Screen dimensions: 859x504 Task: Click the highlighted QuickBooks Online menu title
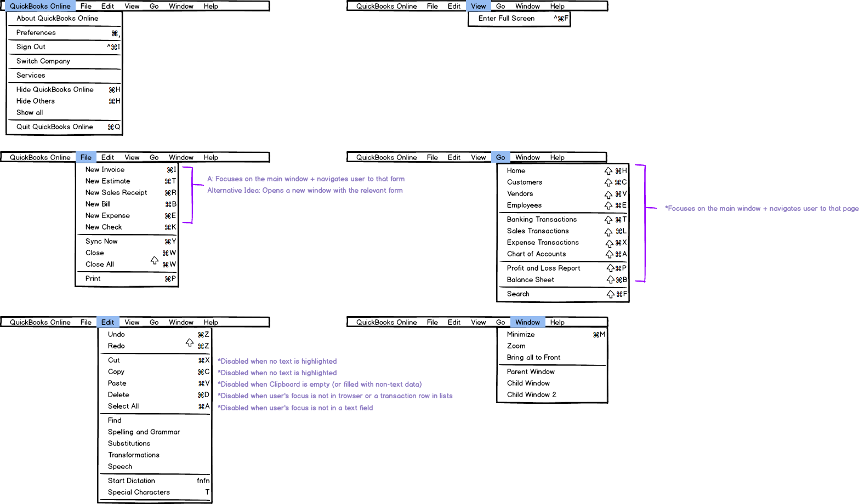click(40, 6)
